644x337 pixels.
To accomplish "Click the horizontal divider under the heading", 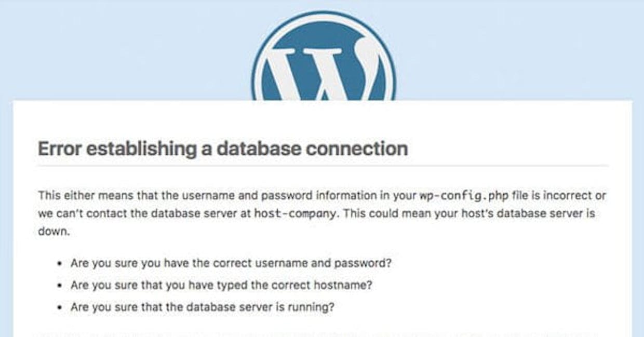I will click(x=323, y=166).
